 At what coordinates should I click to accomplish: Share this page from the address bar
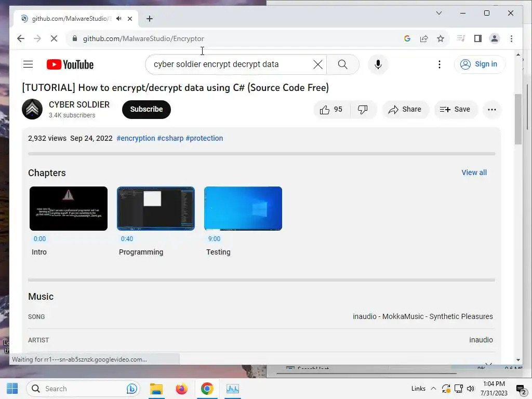tap(424, 38)
